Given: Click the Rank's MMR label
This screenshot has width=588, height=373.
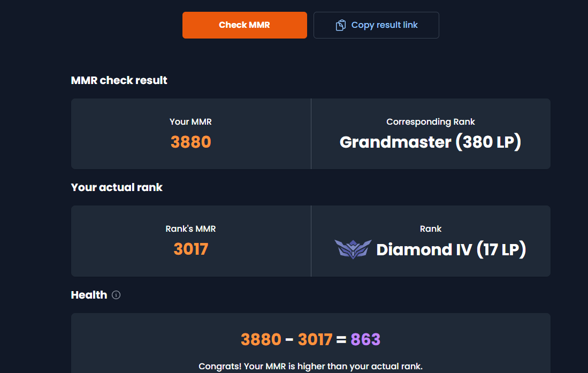Looking at the screenshot, I should pyautogui.click(x=190, y=229).
